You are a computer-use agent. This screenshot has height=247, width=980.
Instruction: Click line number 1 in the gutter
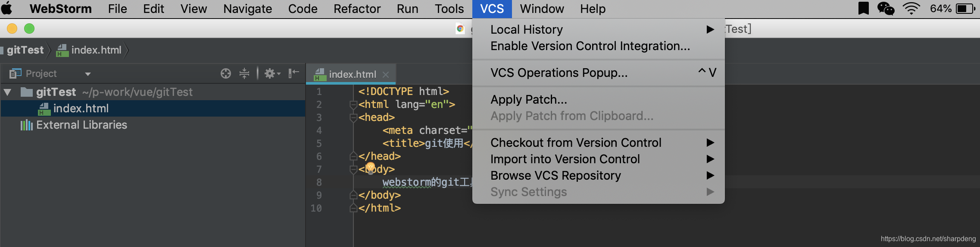click(319, 92)
